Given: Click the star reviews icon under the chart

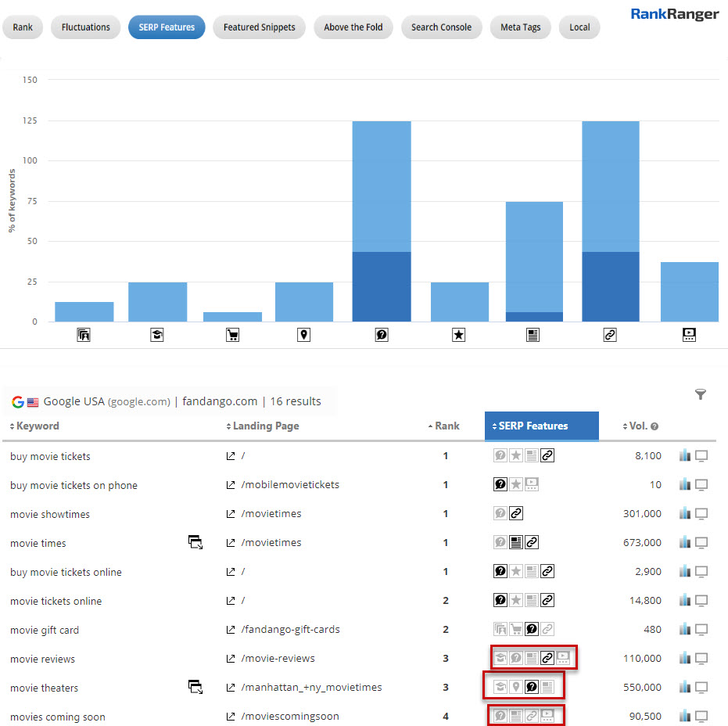Looking at the screenshot, I should [459, 335].
